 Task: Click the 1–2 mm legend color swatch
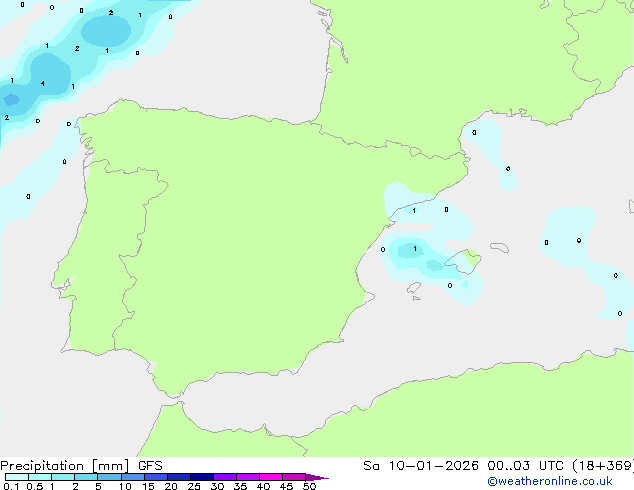[63, 477]
